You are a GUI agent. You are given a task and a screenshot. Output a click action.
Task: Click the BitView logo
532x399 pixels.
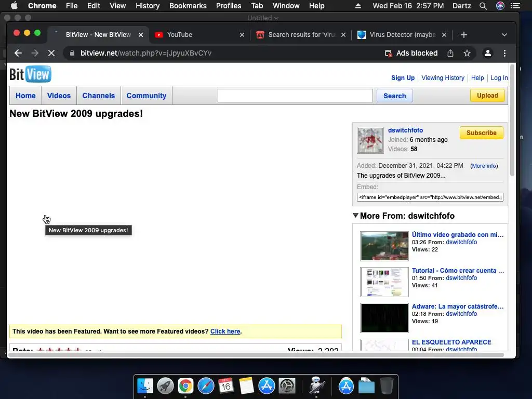point(30,74)
